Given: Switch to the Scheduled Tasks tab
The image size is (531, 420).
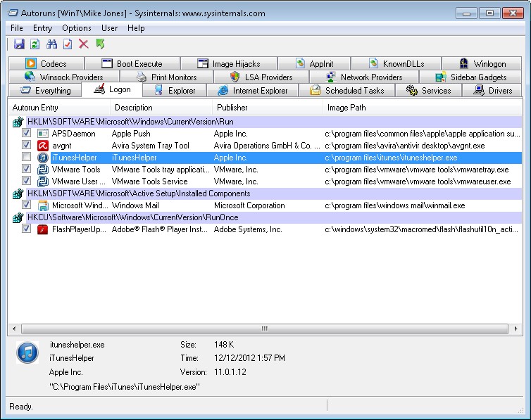Looking at the screenshot, I should pos(346,91).
